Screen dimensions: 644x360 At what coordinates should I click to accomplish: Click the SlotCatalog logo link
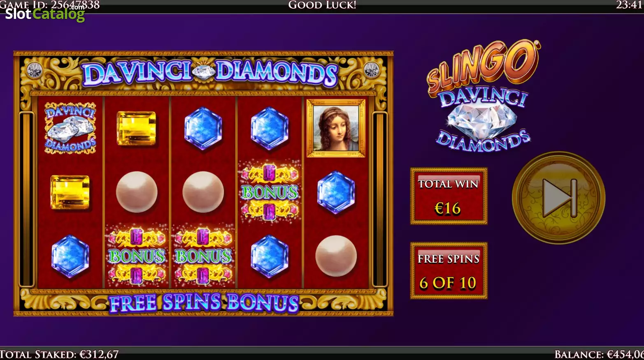pos(45,14)
